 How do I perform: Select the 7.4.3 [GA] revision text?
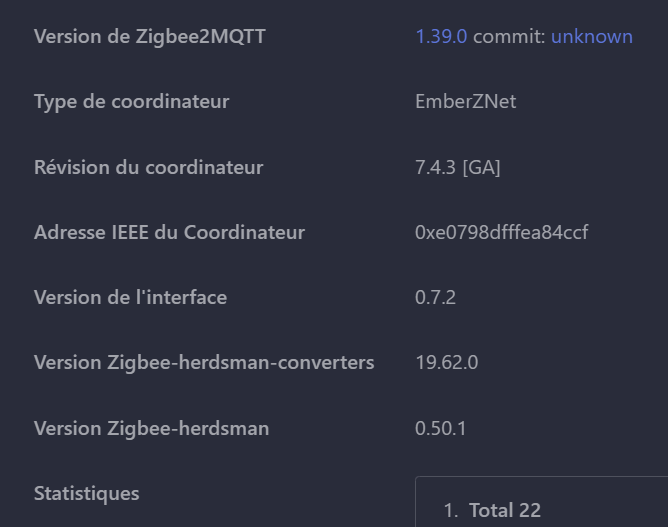458,167
